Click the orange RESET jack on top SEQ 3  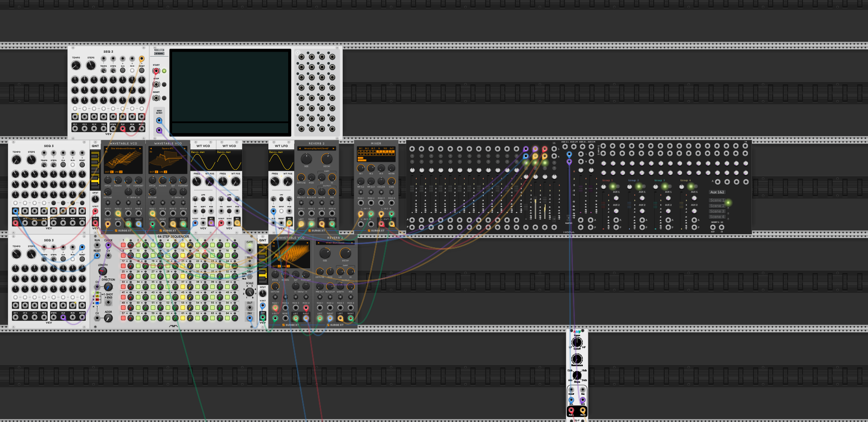[x=142, y=59]
